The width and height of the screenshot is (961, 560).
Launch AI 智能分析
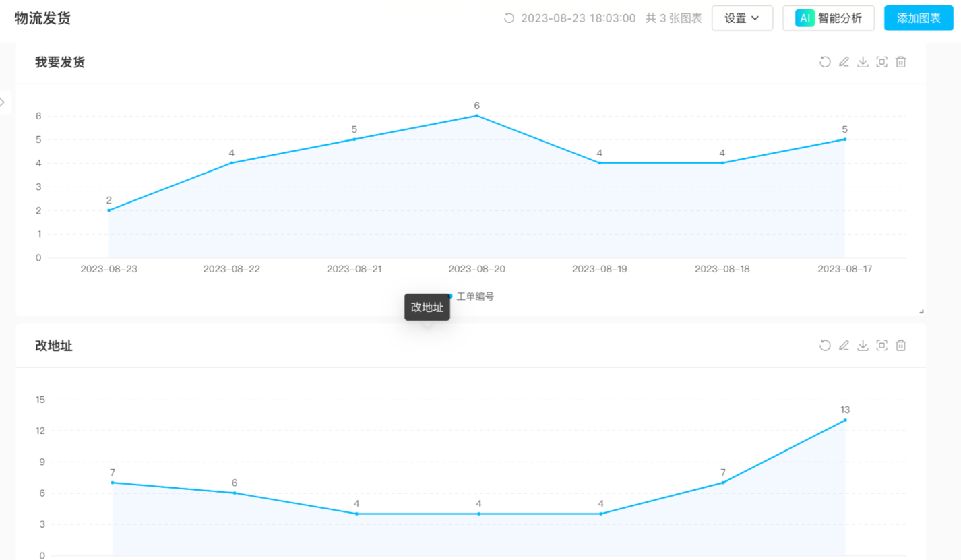[x=828, y=18]
